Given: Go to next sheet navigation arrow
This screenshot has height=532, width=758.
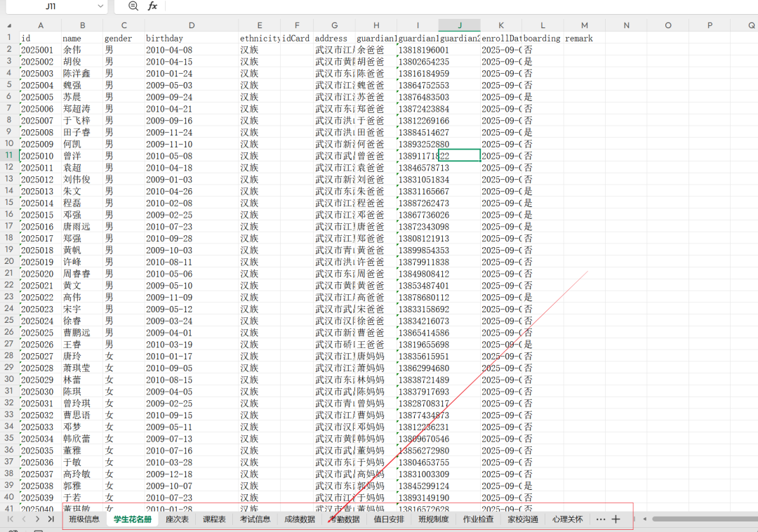Looking at the screenshot, I should tap(37, 519).
